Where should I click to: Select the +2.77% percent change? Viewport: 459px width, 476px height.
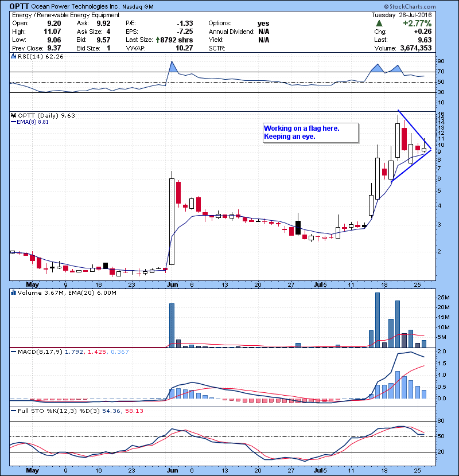(417, 24)
